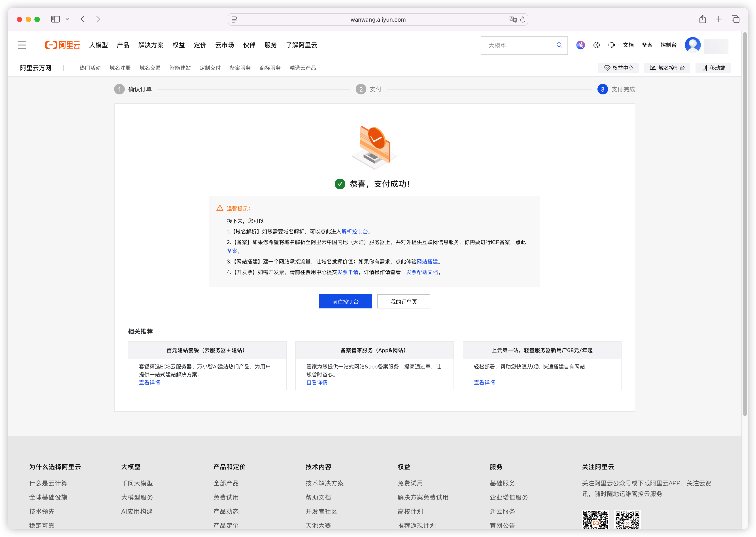Open the 产品 navigation menu
756x537 pixels.
point(123,45)
